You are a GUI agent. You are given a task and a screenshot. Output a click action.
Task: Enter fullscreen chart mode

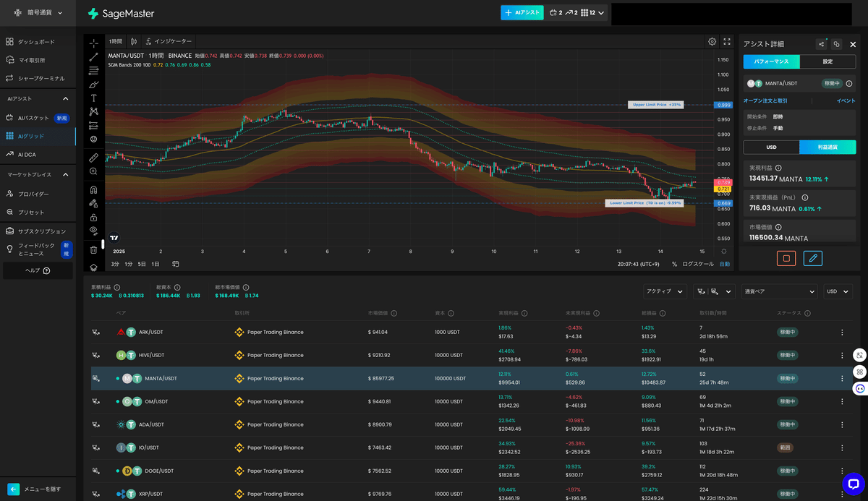pyautogui.click(x=727, y=42)
